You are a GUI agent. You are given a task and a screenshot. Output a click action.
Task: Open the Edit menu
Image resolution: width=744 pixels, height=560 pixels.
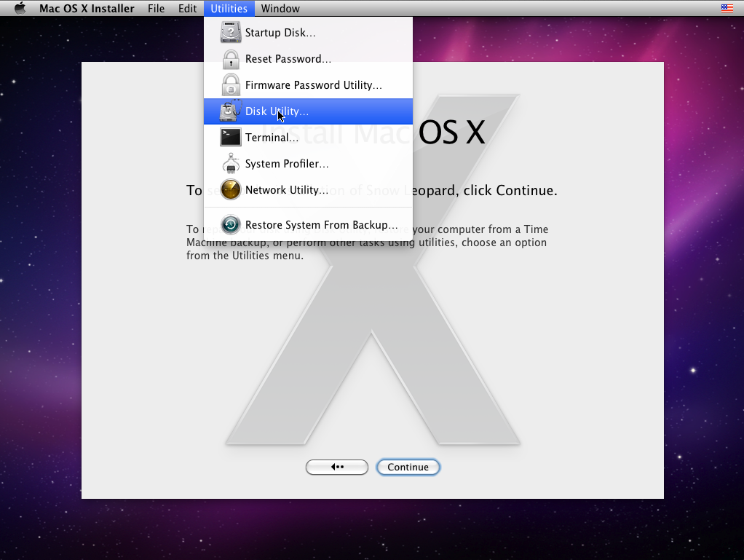187,8
